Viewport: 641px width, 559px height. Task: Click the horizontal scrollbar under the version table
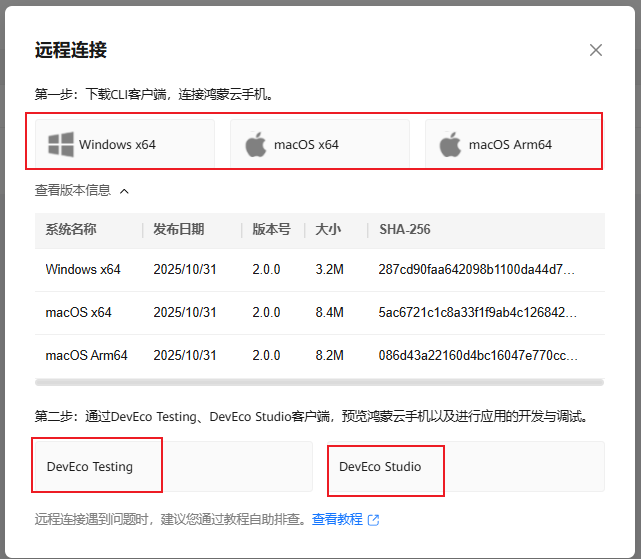pos(319,382)
